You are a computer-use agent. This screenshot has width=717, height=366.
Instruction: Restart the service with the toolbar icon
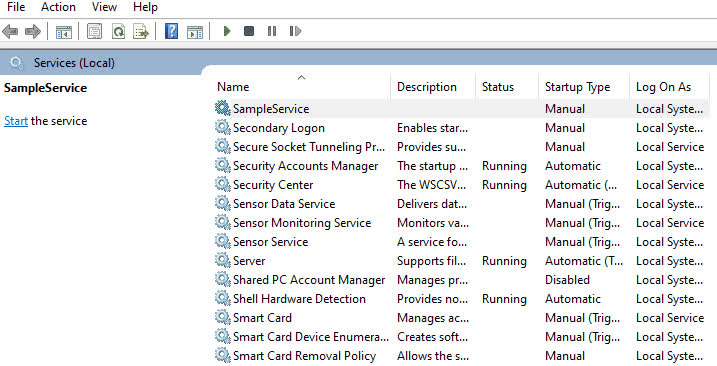295,31
